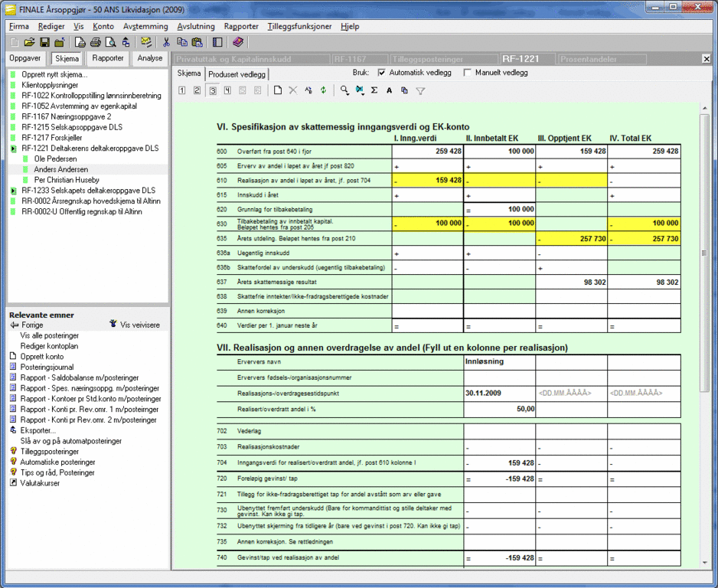This screenshot has height=588, width=718.
Task: Click the save floppy disk icon
Action: (x=44, y=43)
